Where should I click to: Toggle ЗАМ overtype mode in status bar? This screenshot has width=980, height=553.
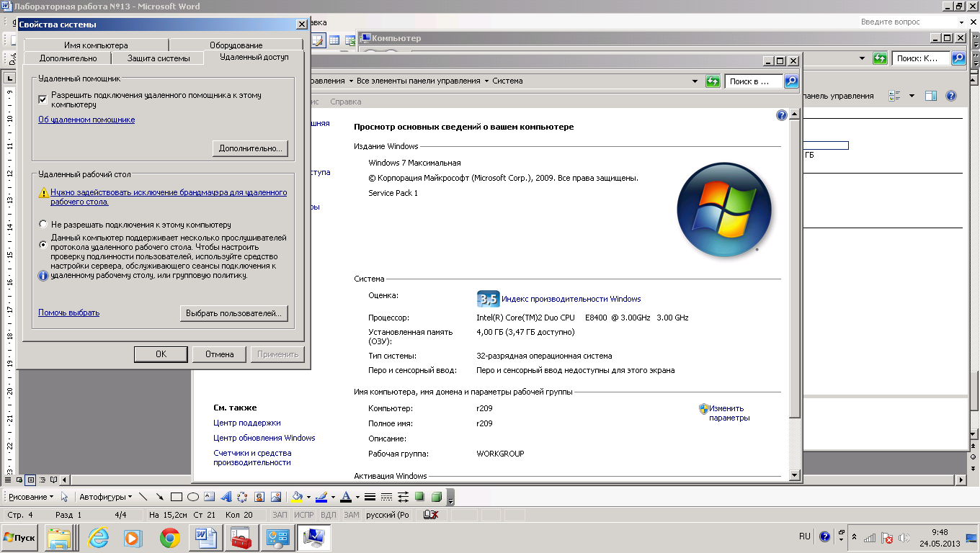(351, 515)
